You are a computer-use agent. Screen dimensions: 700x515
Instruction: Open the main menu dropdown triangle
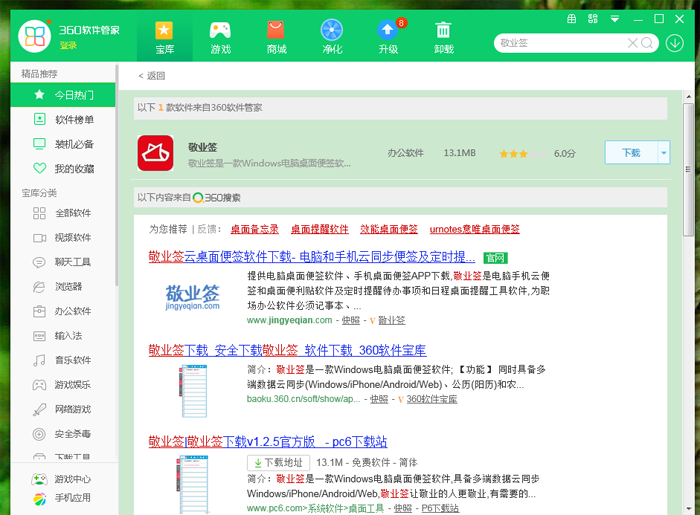pyautogui.click(x=615, y=19)
